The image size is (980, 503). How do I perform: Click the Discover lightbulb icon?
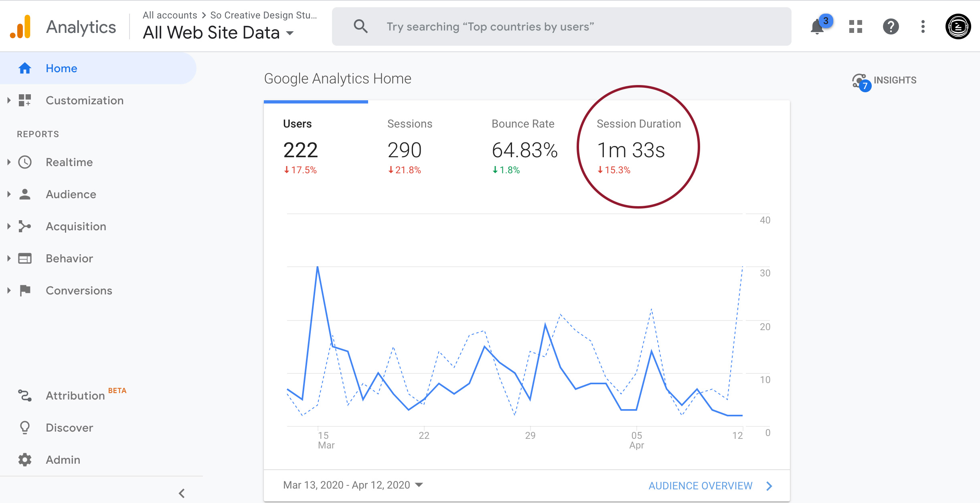[25, 428]
